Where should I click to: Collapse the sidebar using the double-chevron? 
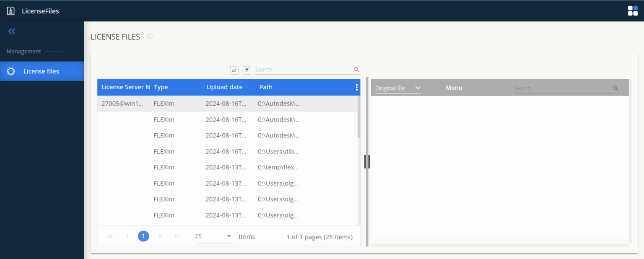click(11, 31)
